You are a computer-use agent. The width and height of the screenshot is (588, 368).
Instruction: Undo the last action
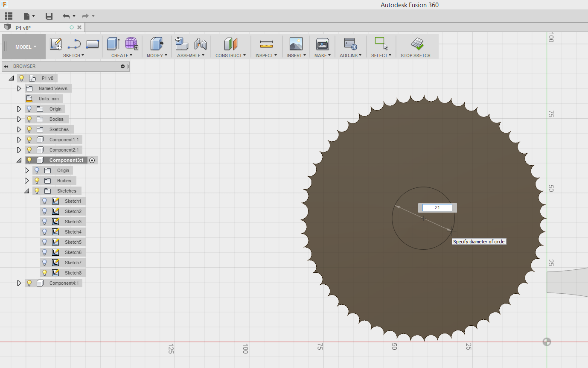[x=66, y=16]
